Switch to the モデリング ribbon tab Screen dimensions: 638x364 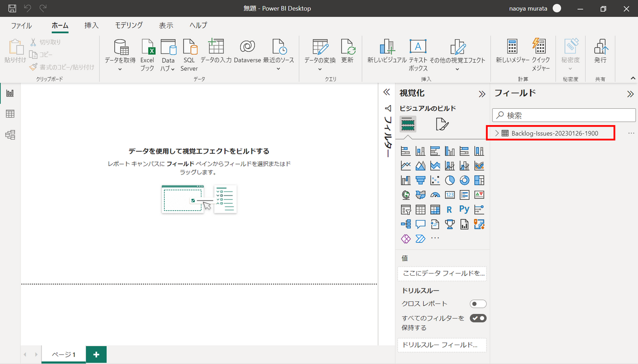click(129, 26)
